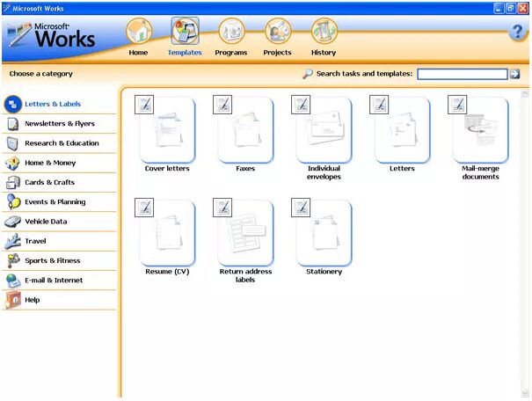The image size is (532, 401).
Task: Click the Microsoft Works title bar icon
Action: pyautogui.click(x=6, y=8)
